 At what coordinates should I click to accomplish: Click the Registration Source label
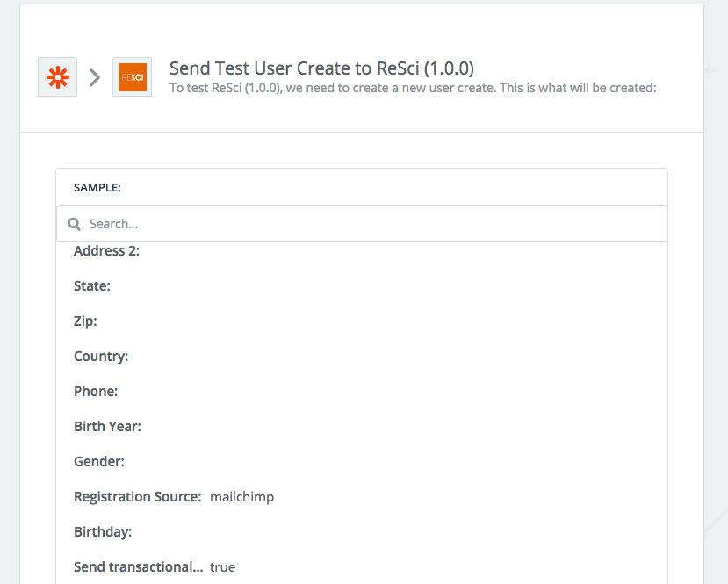point(137,497)
